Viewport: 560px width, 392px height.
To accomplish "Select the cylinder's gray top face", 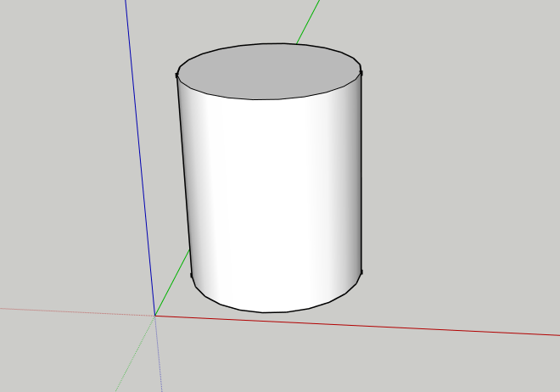I will click(269, 71).
